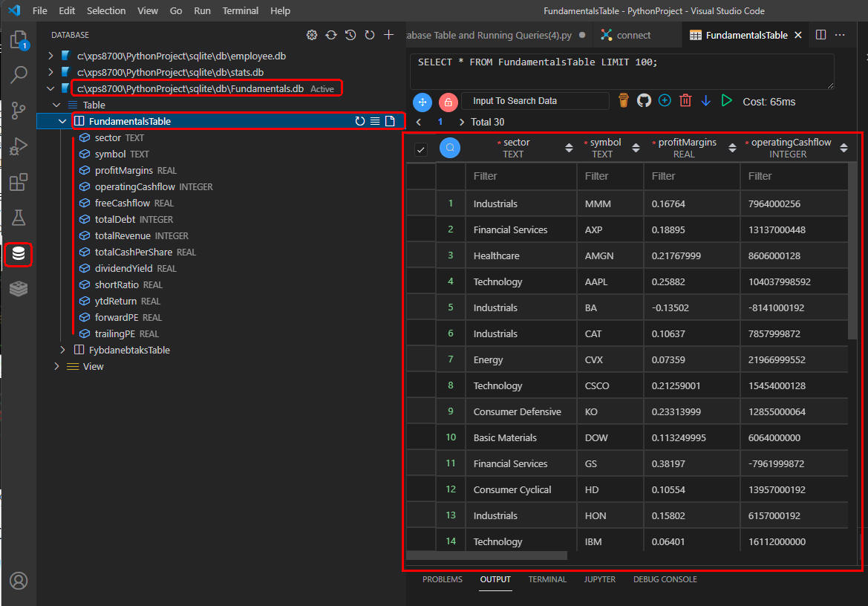
Task: Open the Terminal menu
Action: tap(241, 10)
